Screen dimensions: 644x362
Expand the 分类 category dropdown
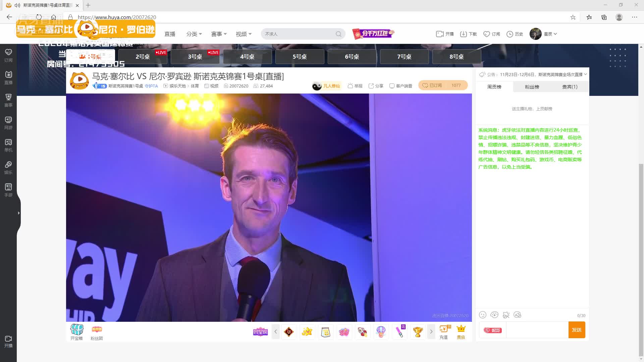coord(194,34)
